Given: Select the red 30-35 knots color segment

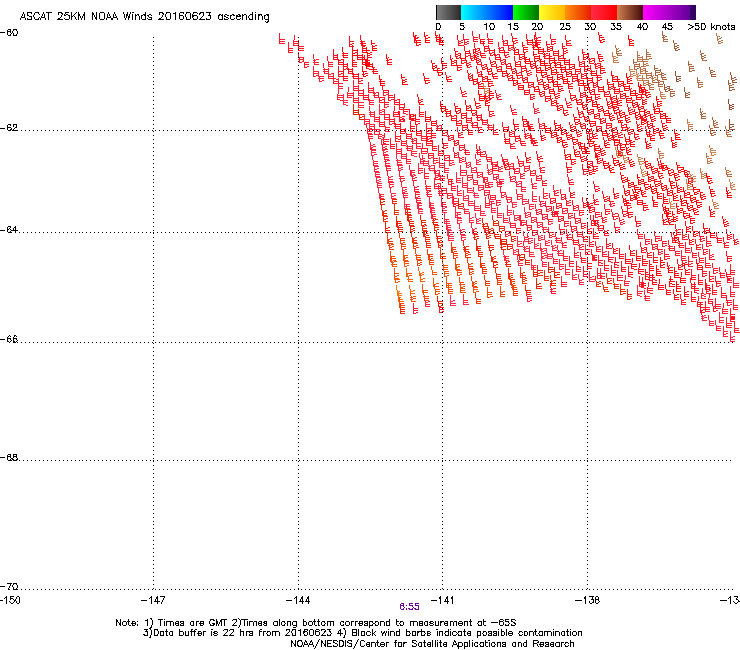Looking at the screenshot, I should [604, 12].
